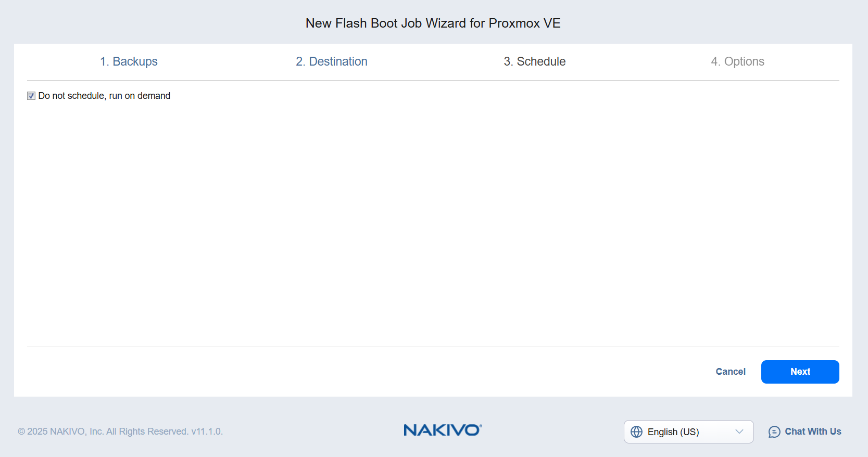This screenshot has width=868, height=457.
Task: Jump to the 4. Options step
Action: pos(738,61)
